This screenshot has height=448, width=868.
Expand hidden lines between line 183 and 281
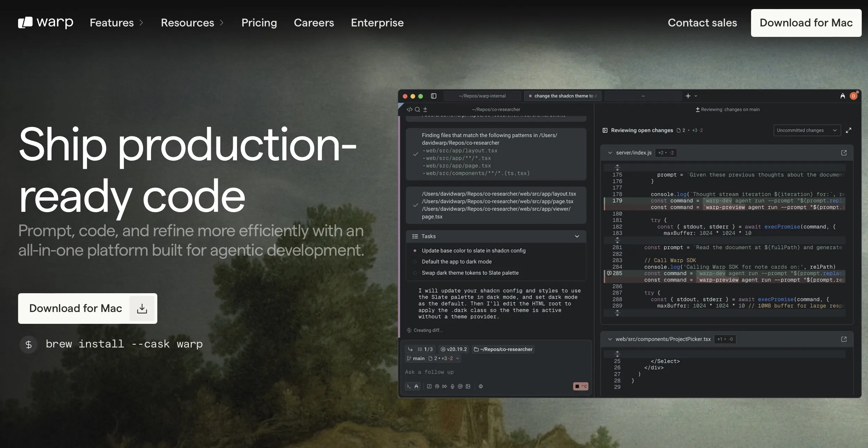point(617,240)
